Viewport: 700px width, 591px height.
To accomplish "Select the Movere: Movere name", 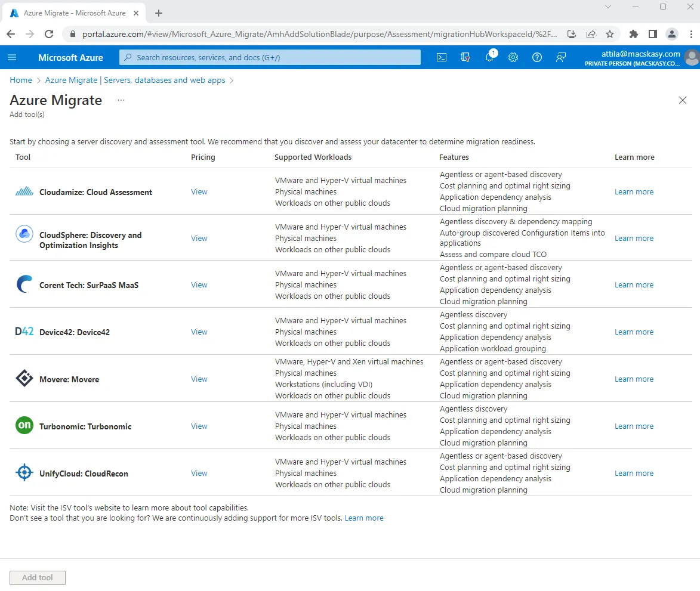I will [x=69, y=379].
